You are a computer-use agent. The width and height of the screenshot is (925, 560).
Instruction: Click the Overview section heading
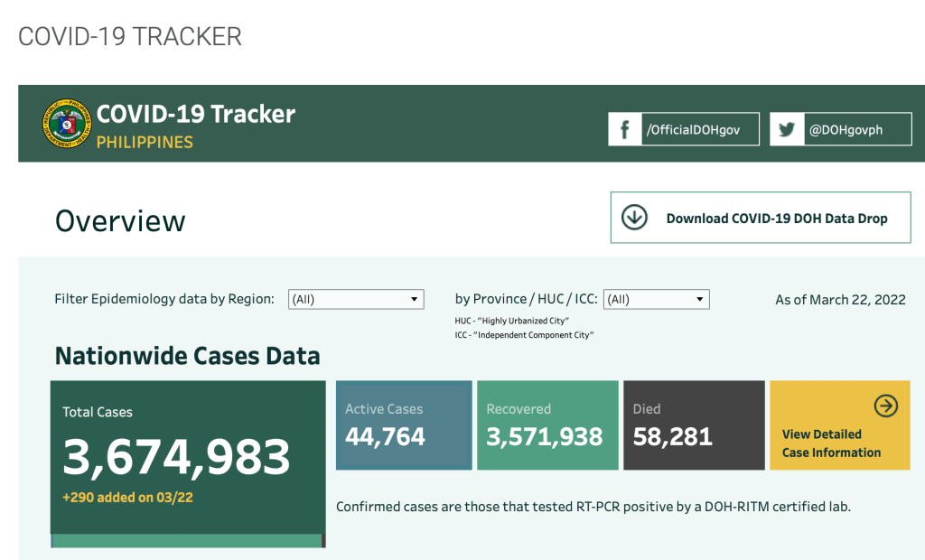click(120, 221)
